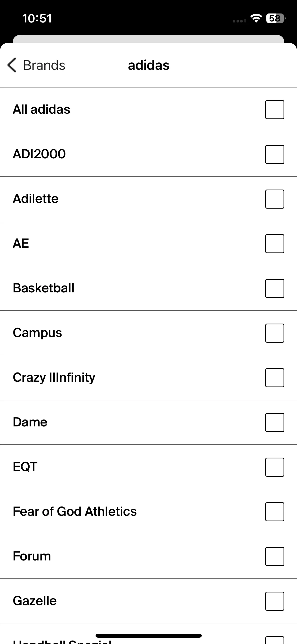Enable the EQT checkbox
This screenshot has height=644, width=297.
coord(275,467)
